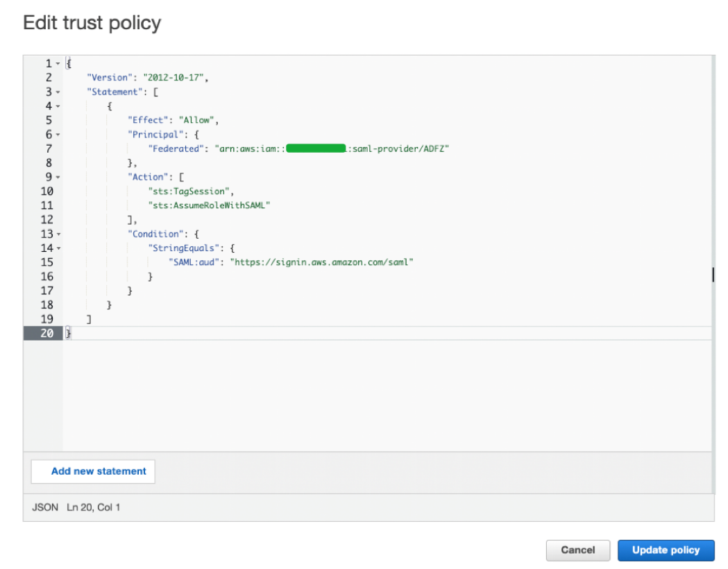This screenshot has width=728, height=569.
Task: Collapse the root object fold arrow on line 1
Action: 58,64
